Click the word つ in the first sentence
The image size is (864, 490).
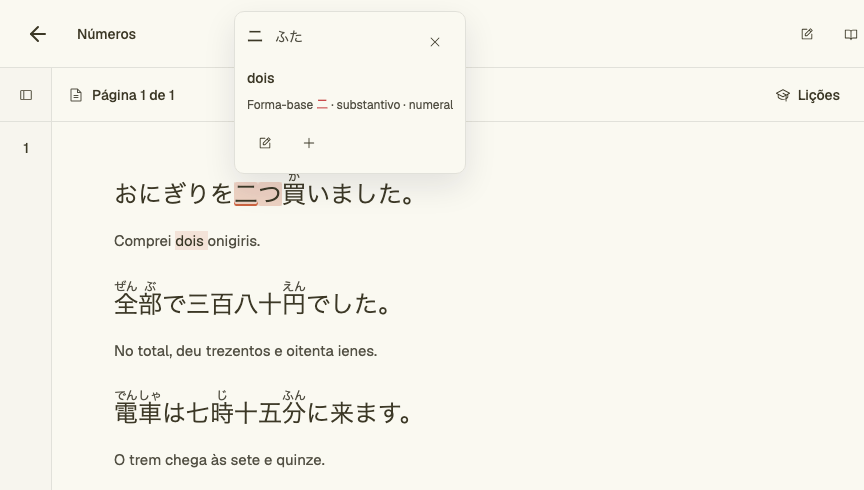coord(270,194)
